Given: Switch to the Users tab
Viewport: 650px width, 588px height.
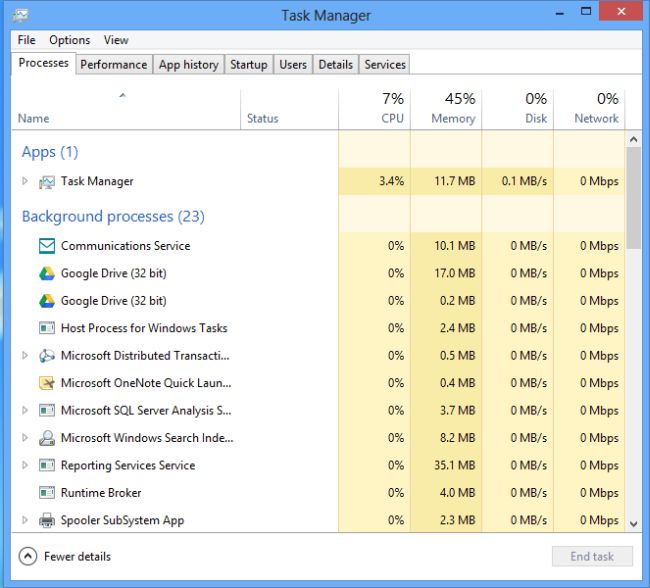Looking at the screenshot, I should [x=293, y=65].
